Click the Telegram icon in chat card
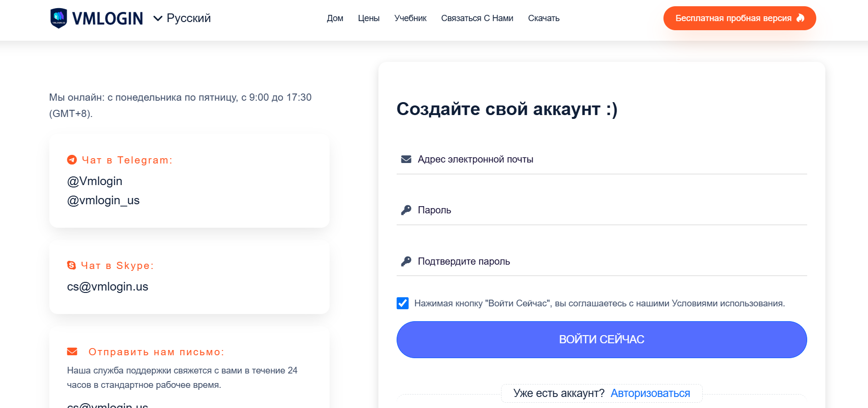This screenshot has width=868, height=408. point(72,160)
